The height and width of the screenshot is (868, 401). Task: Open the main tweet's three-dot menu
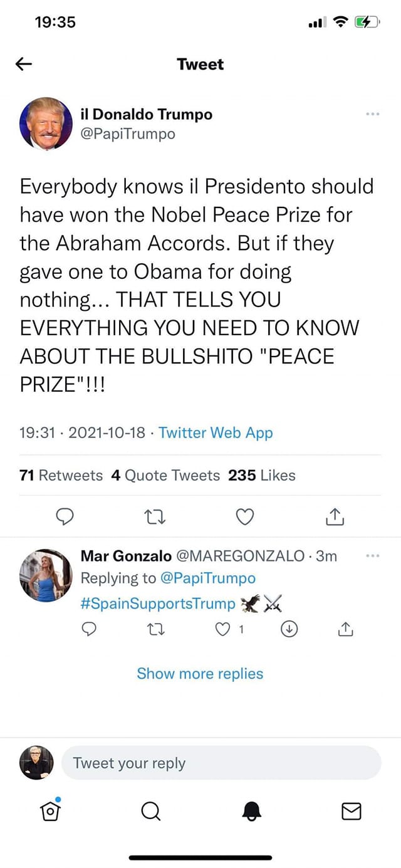pyautogui.click(x=372, y=114)
